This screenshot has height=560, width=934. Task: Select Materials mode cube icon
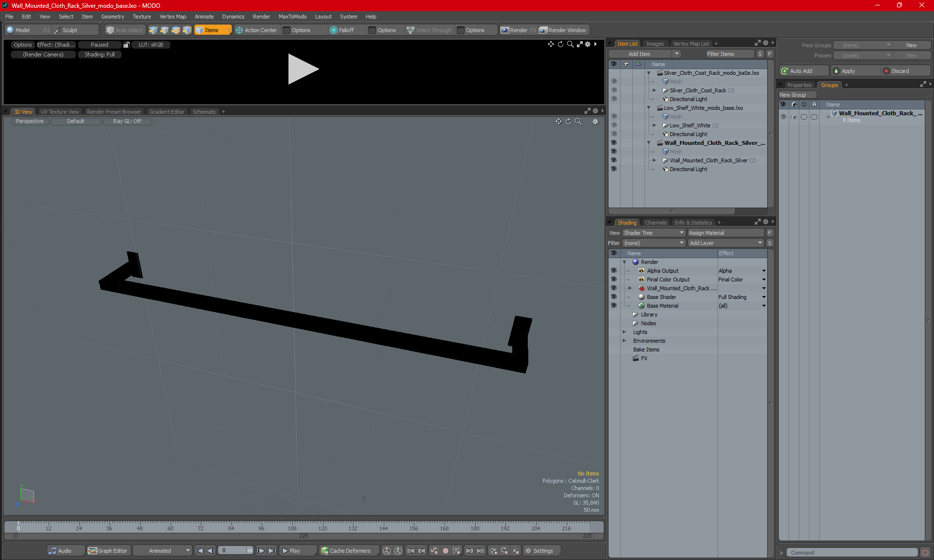coord(187,30)
